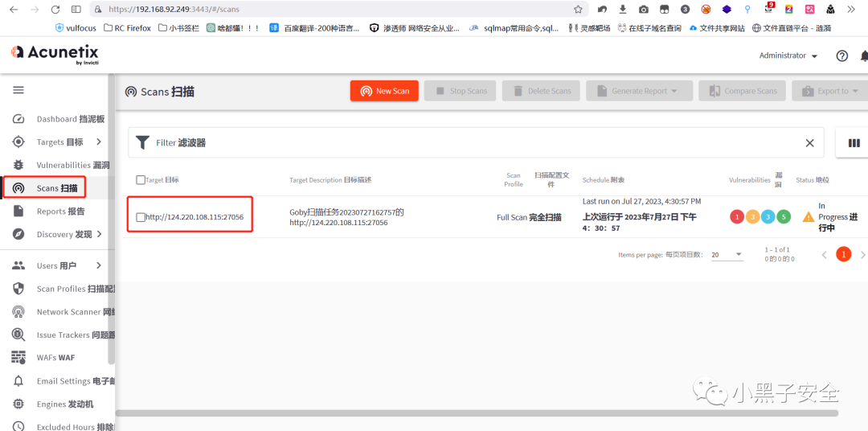The image size is (868, 431).
Task: Open the Administrator account dropdown
Action: 788,56
